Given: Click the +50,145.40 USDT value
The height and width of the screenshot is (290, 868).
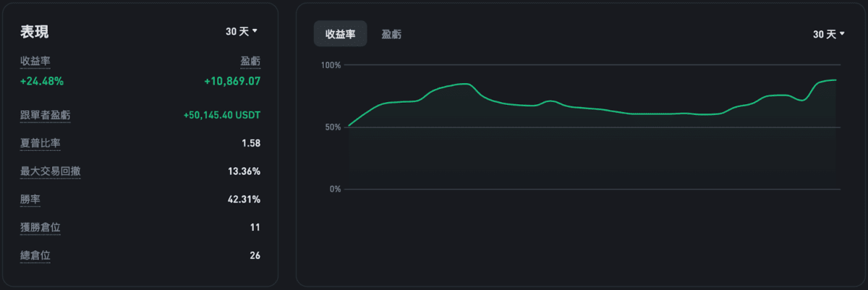Looking at the screenshot, I should tap(222, 115).
